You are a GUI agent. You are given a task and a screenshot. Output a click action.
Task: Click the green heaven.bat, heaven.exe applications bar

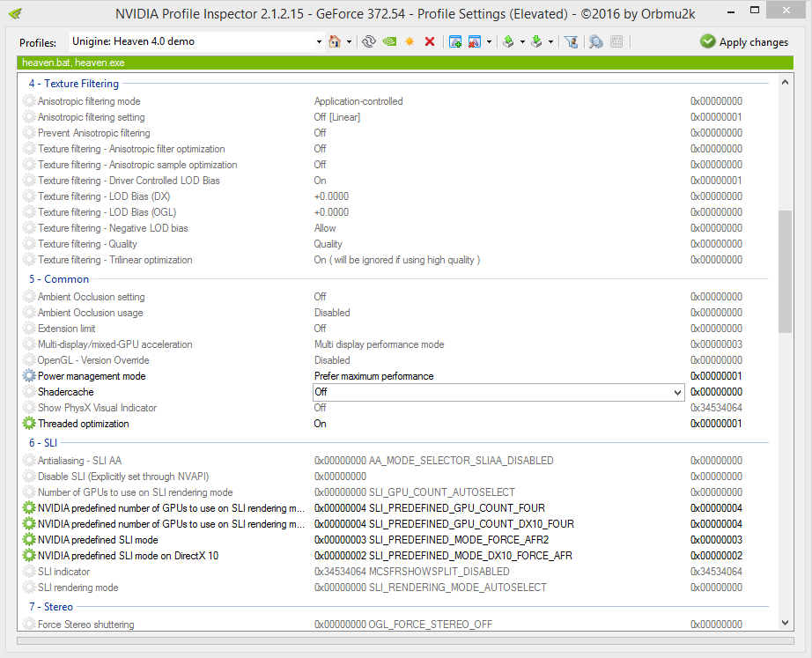click(405, 63)
